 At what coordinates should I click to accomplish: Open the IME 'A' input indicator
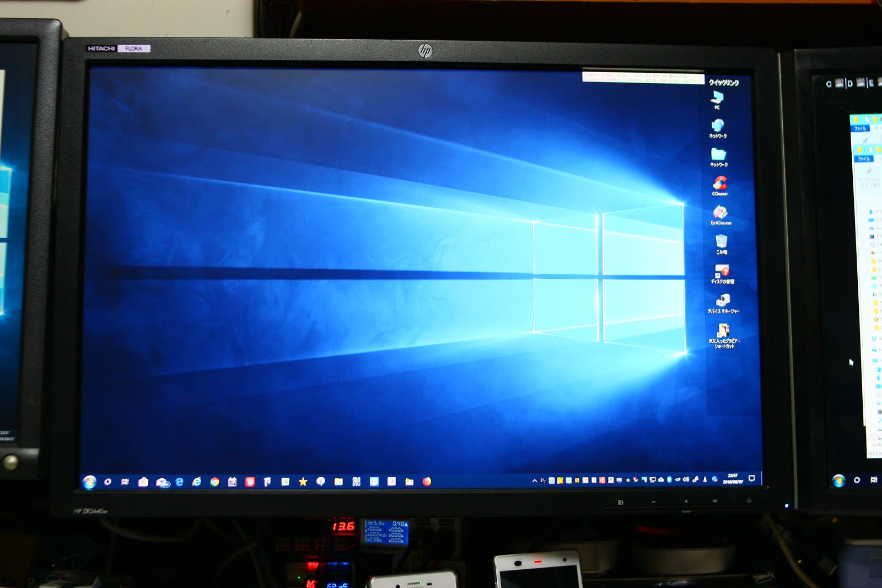point(705,479)
